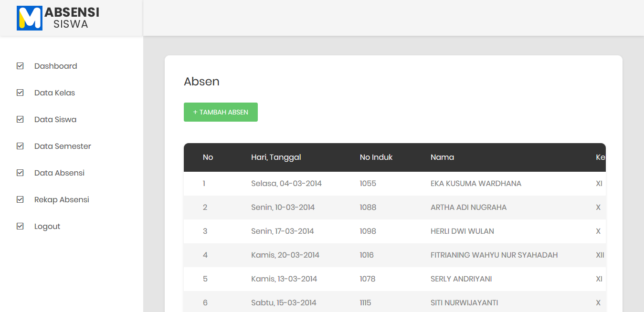
Task: Select the date Selasa, 04-03-2014
Action: pyautogui.click(x=286, y=184)
